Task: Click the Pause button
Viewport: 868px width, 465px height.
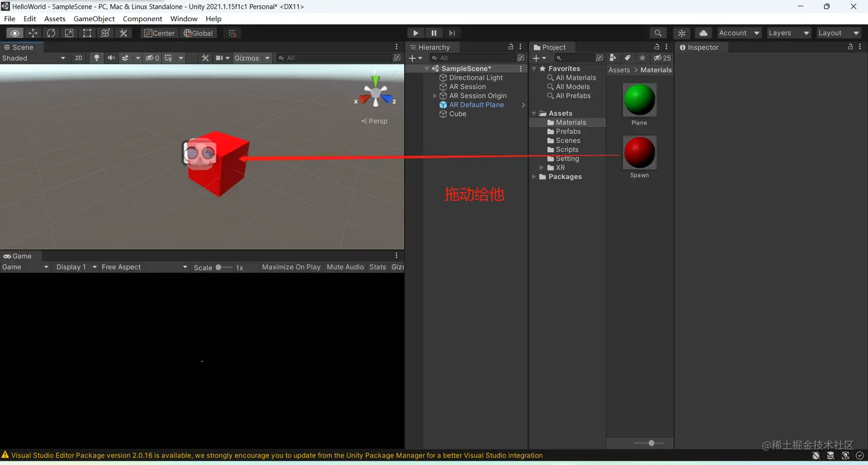Action: (x=434, y=33)
